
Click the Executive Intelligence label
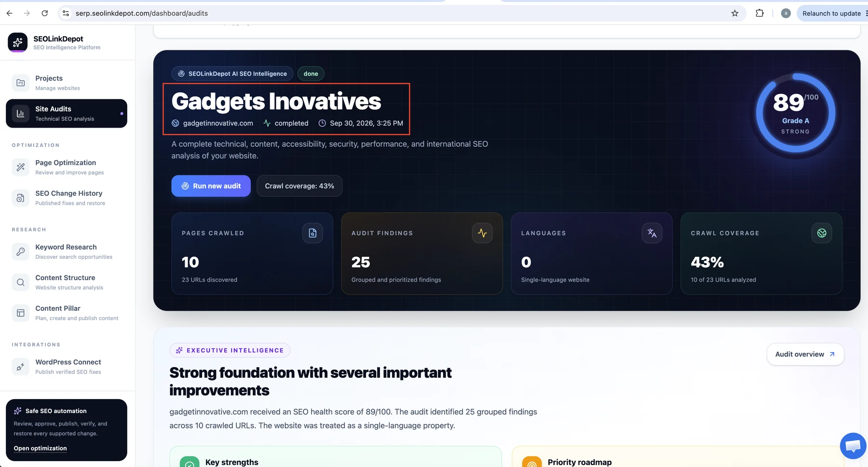coord(230,350)
